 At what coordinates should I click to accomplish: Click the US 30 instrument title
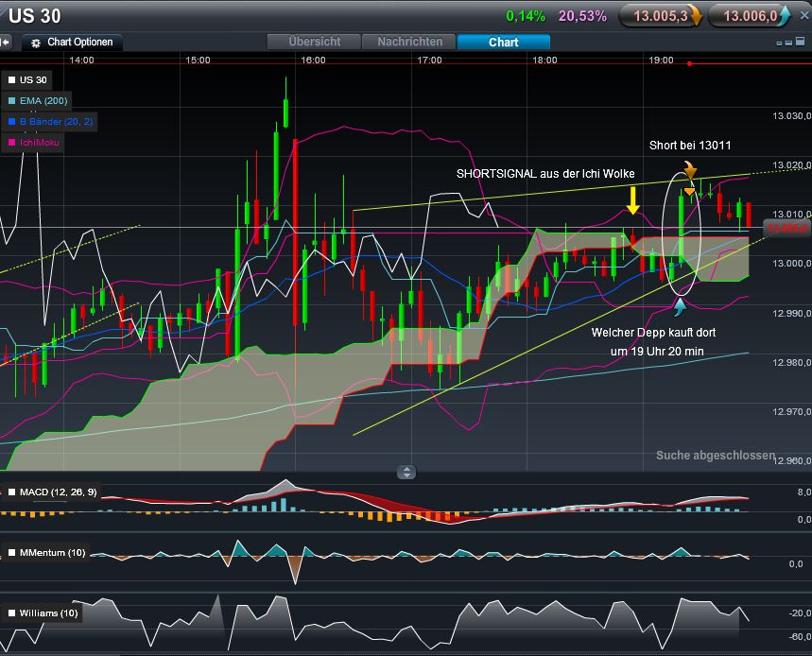pos(35,16)
